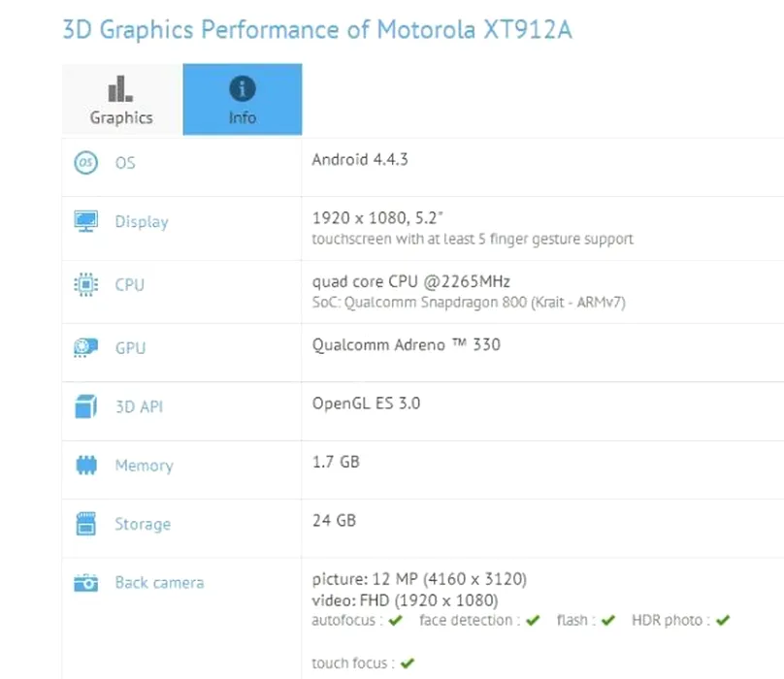Switch to the Graphics tab
Image resolution: width=784 pixels, height=679 pixels.
(122, 100)
